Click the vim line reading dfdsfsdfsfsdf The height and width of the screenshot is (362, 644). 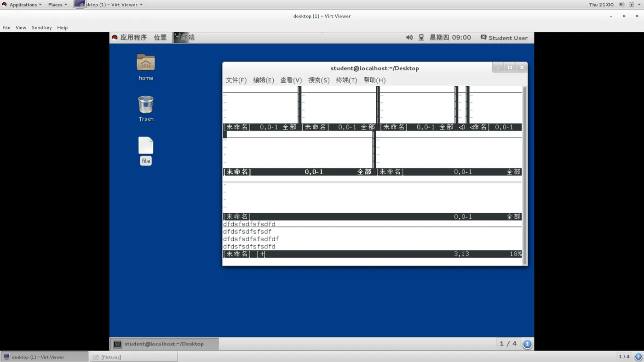(x=247, y=232)
